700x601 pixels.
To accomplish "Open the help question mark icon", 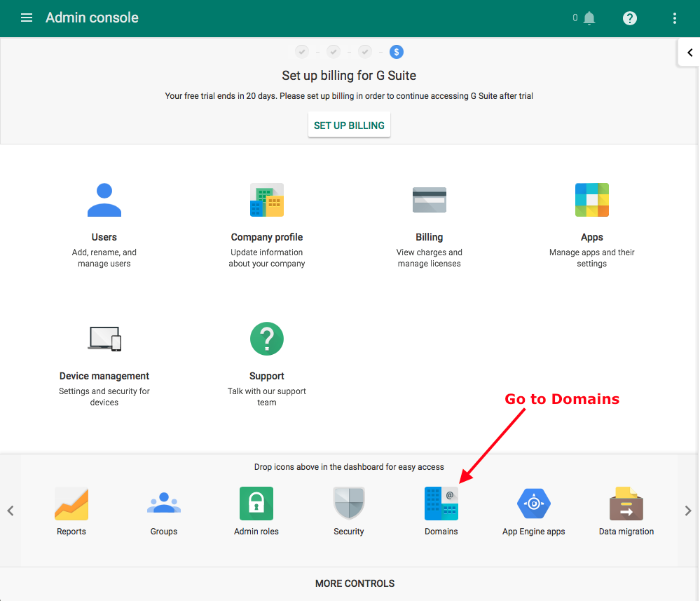I will point(629,18).
